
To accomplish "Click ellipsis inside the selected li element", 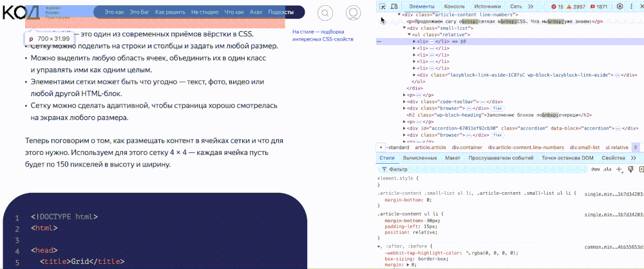I will click(x=431, y=41).
